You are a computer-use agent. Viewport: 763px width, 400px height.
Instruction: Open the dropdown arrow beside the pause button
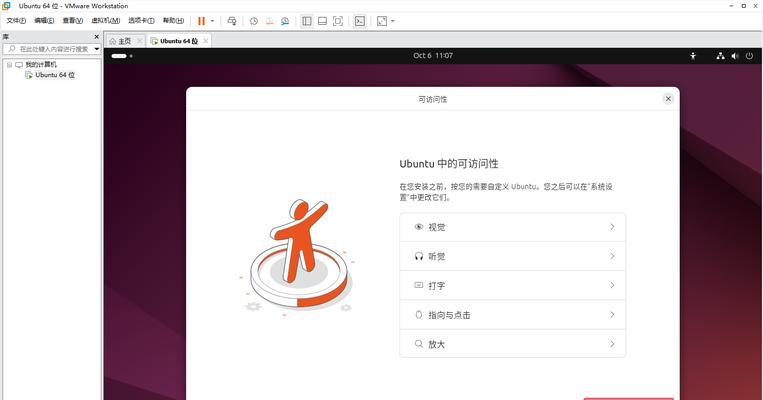tap(212, 21)
